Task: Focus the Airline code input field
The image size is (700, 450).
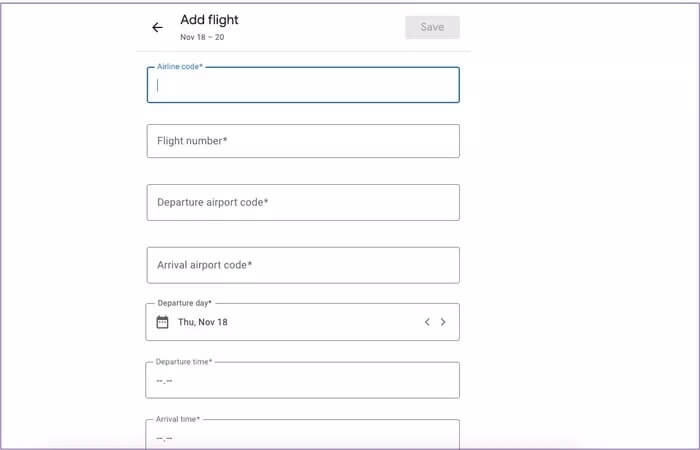Action: coord(303,85)
